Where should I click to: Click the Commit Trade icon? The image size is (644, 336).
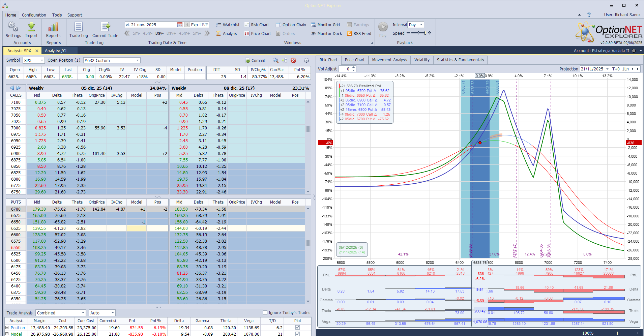[105, 27]
